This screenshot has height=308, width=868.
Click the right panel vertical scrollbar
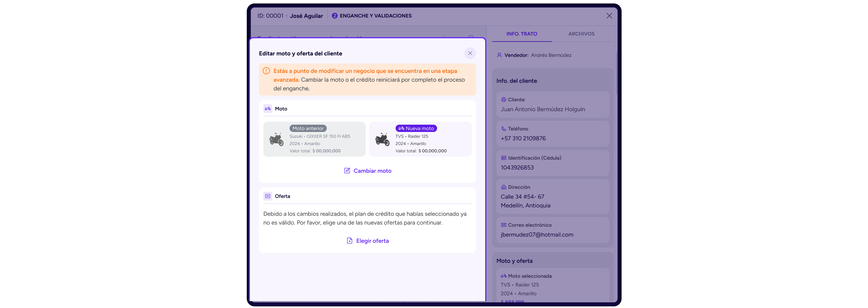tap(616, 73)
